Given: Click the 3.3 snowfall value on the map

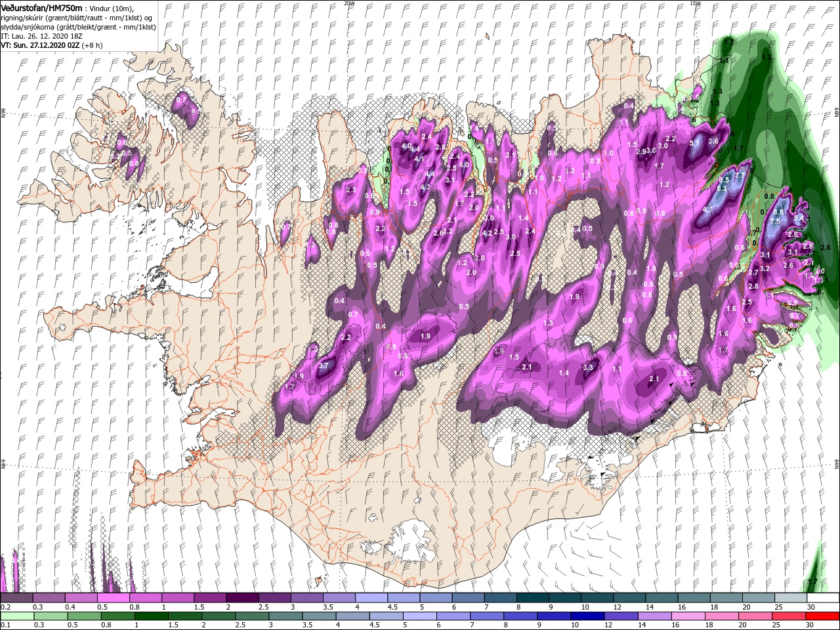Looking at the screenshot, I should 588,367.
